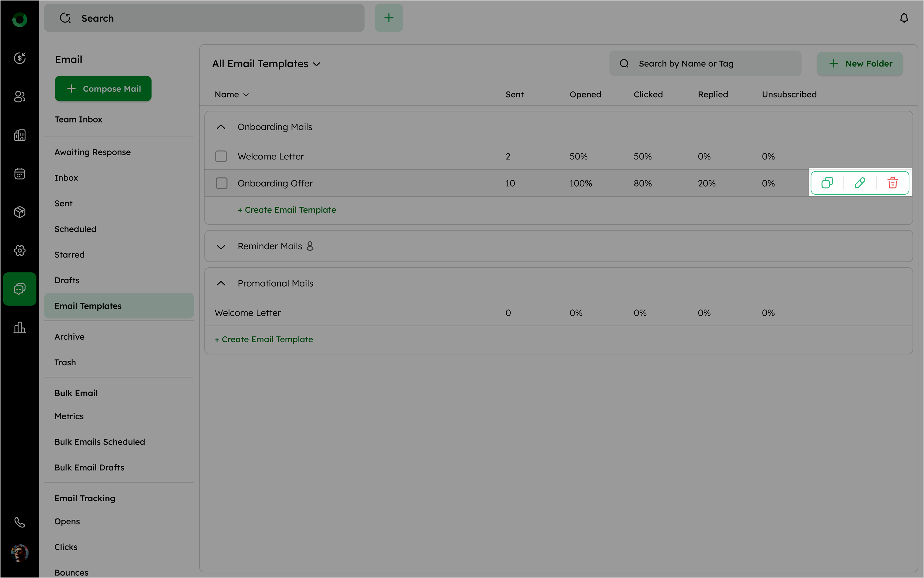
Task: Open the All Email Templates dropdown
Action: pyautogui.click(x=266, y=64)
